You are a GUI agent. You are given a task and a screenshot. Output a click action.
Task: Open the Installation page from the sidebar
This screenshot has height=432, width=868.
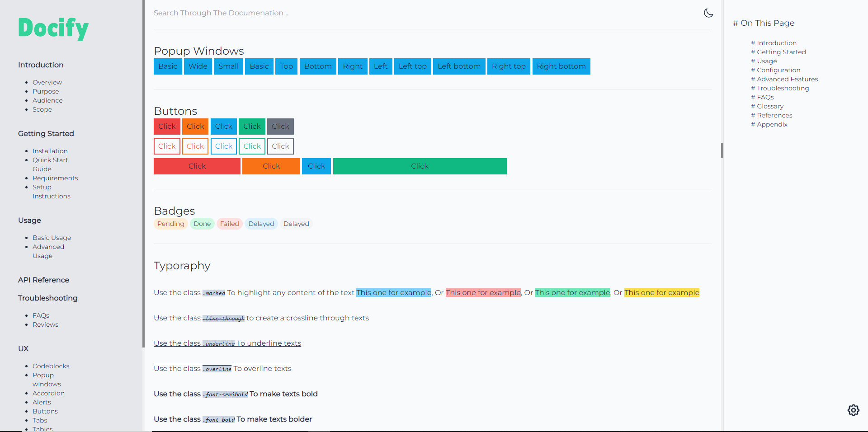point(50,150)
